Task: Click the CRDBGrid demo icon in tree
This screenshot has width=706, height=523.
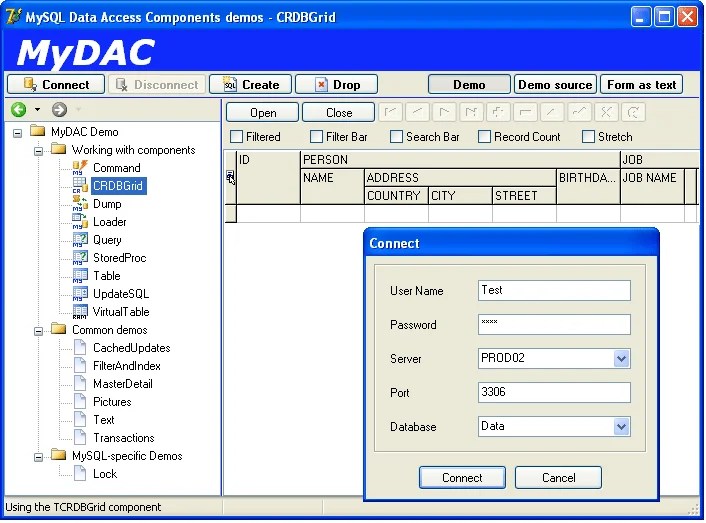Action: [80, 186]
